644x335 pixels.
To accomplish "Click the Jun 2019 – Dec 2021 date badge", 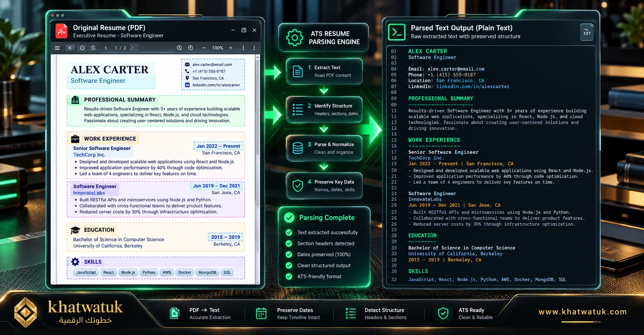I will [x=216, y=186].
